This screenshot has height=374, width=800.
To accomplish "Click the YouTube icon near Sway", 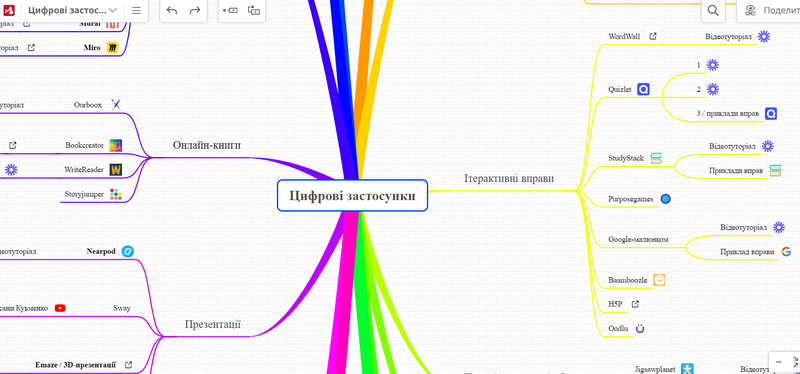I will click(60, 308).
